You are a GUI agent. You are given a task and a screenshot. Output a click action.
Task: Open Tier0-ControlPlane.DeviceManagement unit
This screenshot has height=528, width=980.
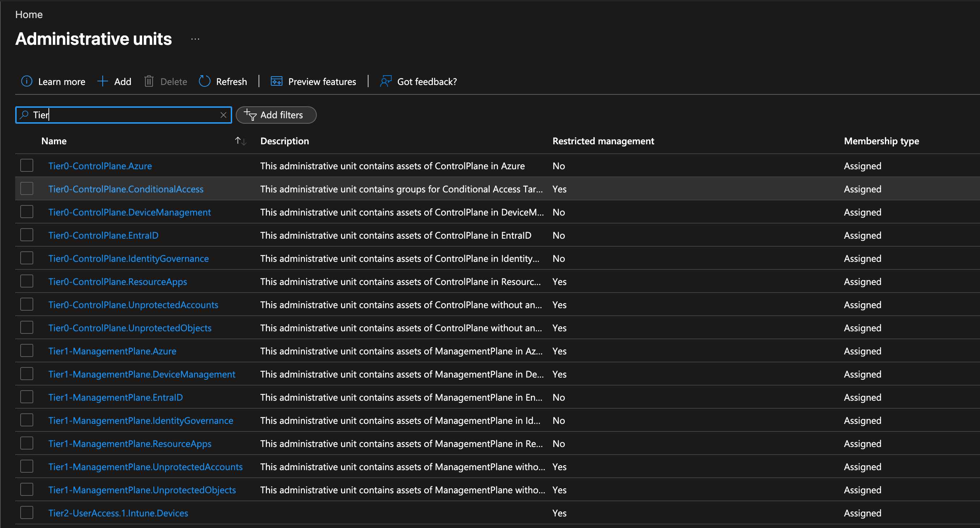point(129,212)
